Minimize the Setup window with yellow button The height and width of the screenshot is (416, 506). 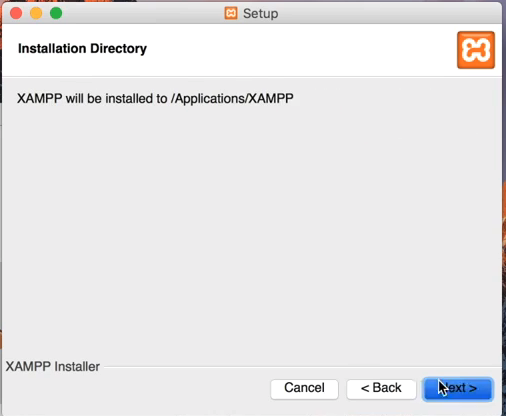point(36,13)
